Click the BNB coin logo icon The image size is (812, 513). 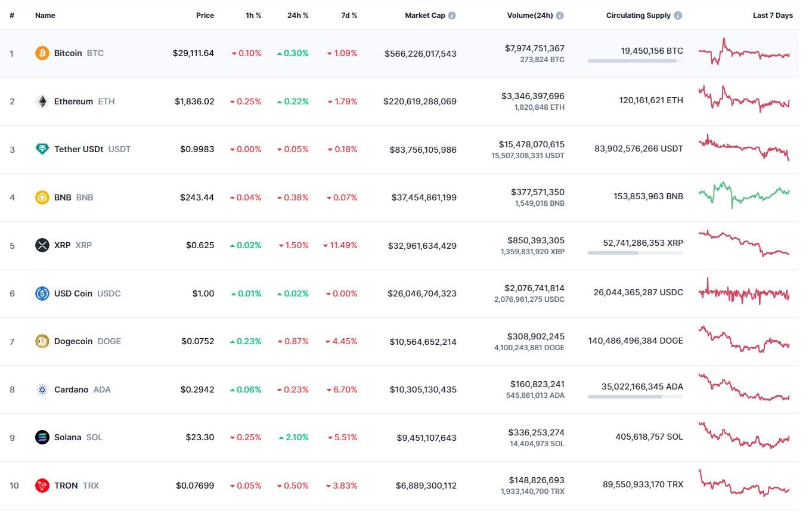tap(42, 197)
